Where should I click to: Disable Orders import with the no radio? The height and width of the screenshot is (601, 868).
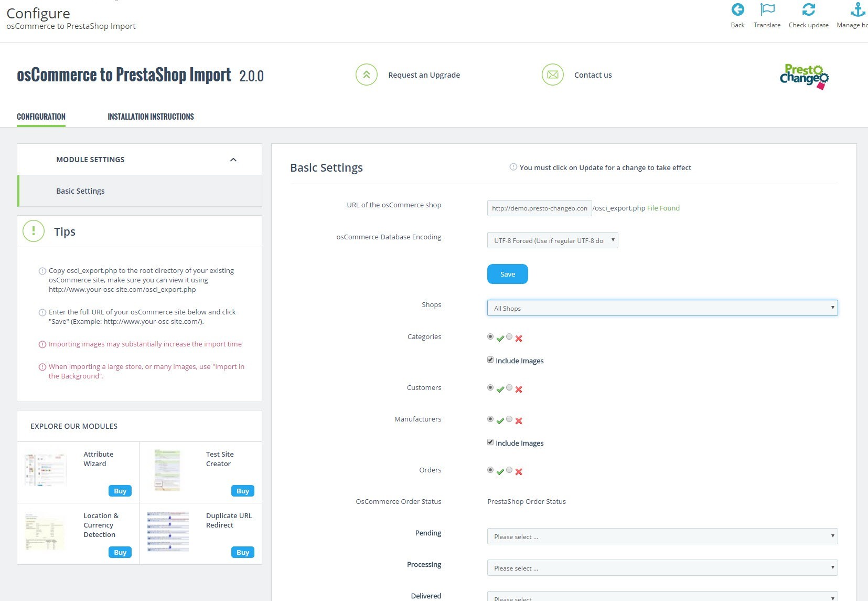(x=509, y=470)
